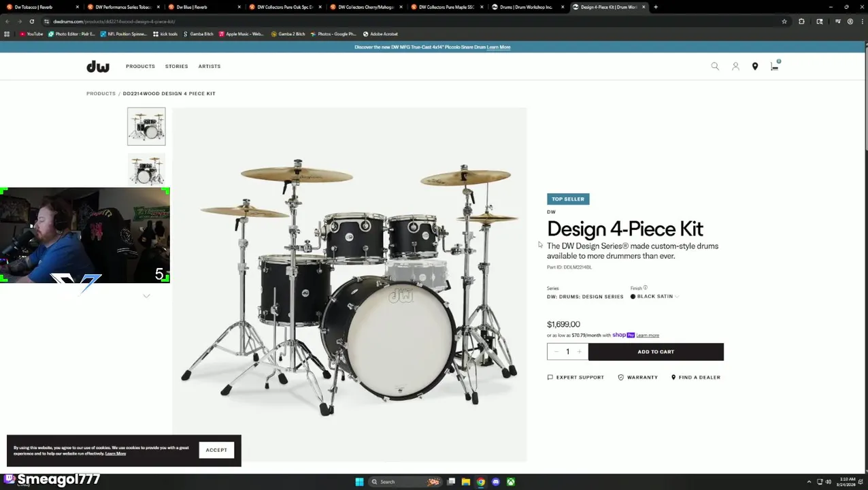Click the taskbar Search box
The image size is (868, 490).
(x=405, y=482)
